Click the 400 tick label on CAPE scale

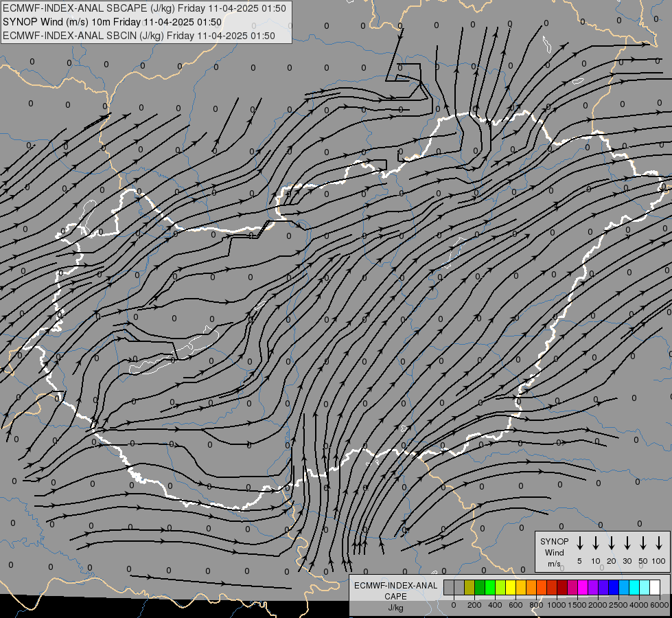coord(495,605)
